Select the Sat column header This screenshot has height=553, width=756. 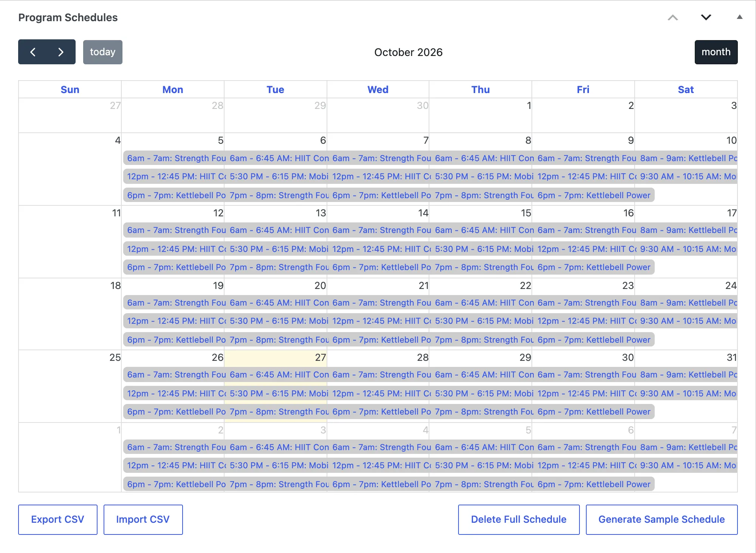[686, 90]
